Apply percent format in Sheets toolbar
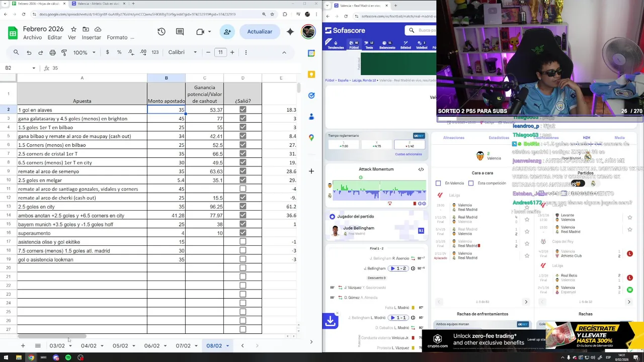 pos(119,52)
